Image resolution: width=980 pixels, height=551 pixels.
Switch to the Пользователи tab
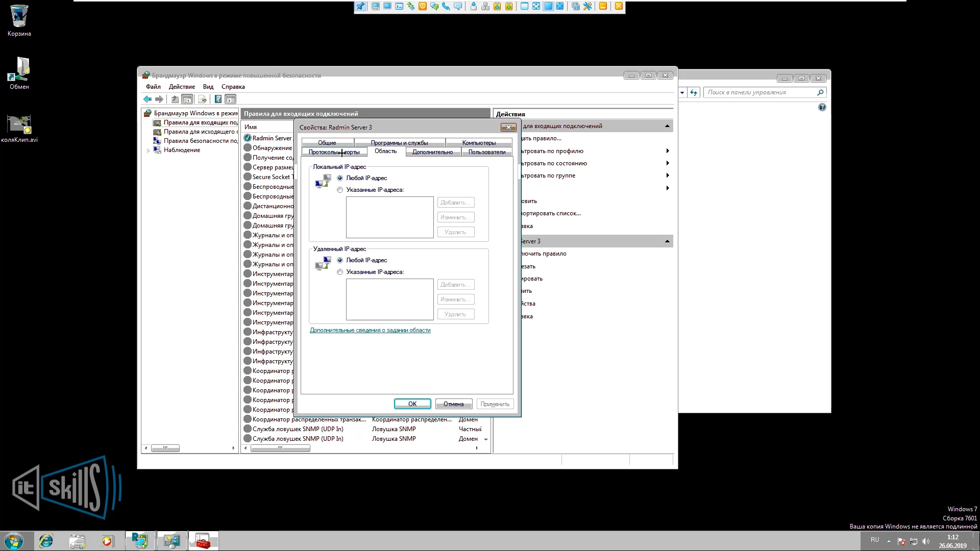pyautogui.click(x=487, y=152)
